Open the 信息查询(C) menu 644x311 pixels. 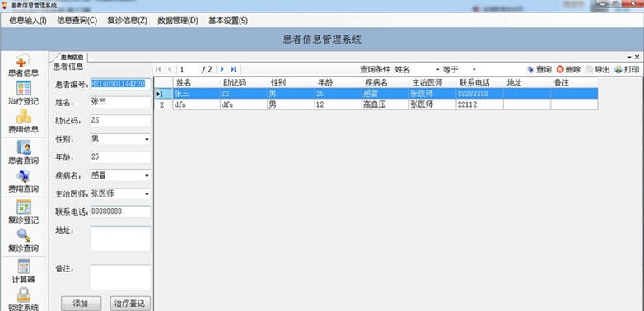click(77, 21)
